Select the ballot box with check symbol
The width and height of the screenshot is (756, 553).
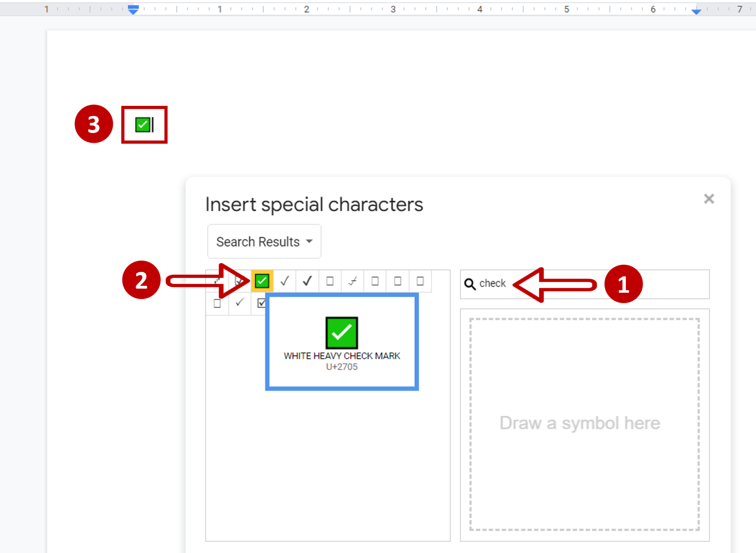click(239, 281)
